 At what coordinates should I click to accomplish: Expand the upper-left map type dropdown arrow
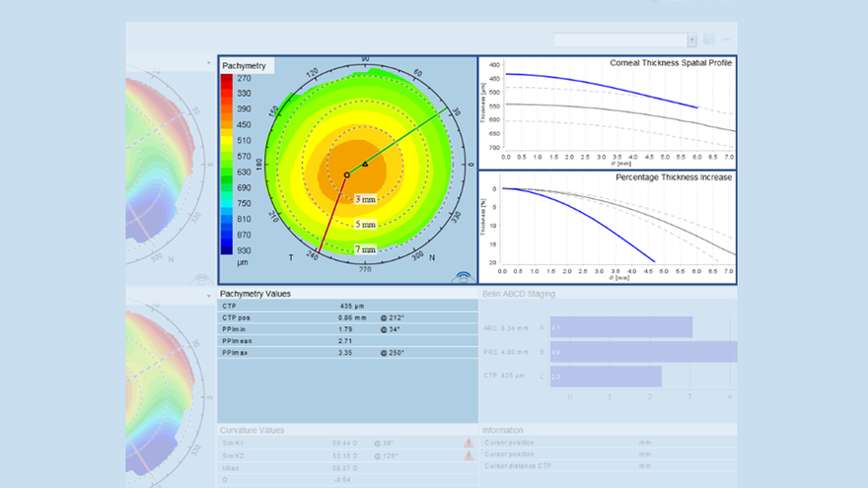(209, 63)
